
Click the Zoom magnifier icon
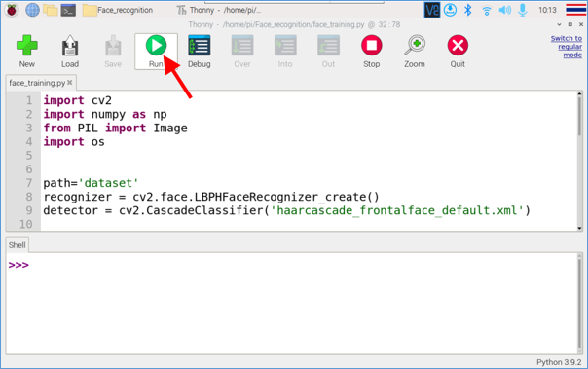[x=415, y=52]
